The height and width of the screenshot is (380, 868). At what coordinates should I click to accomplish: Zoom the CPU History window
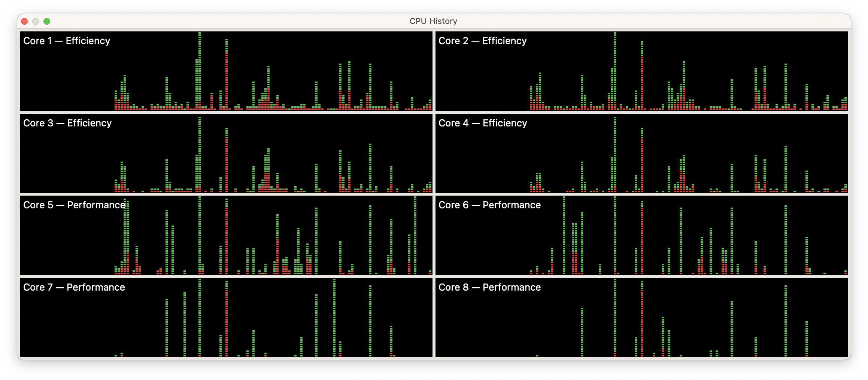pos(47,21)
